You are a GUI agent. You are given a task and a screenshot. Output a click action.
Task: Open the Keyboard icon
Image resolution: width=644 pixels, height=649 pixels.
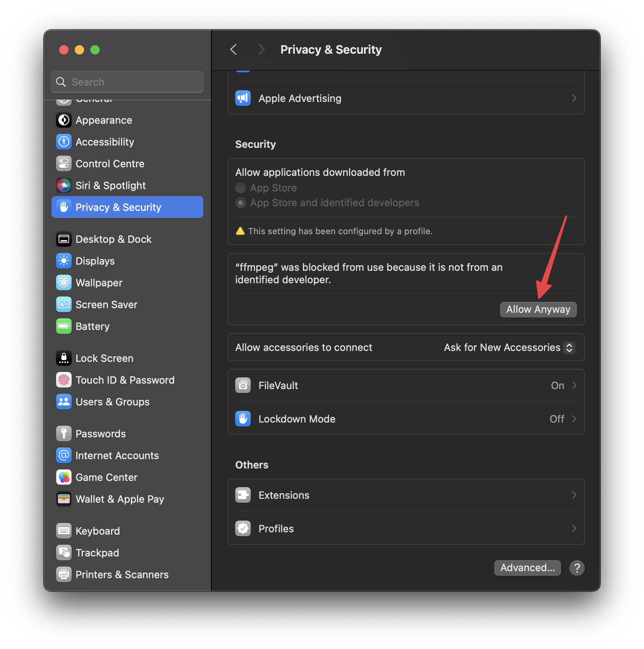point(64,531)
